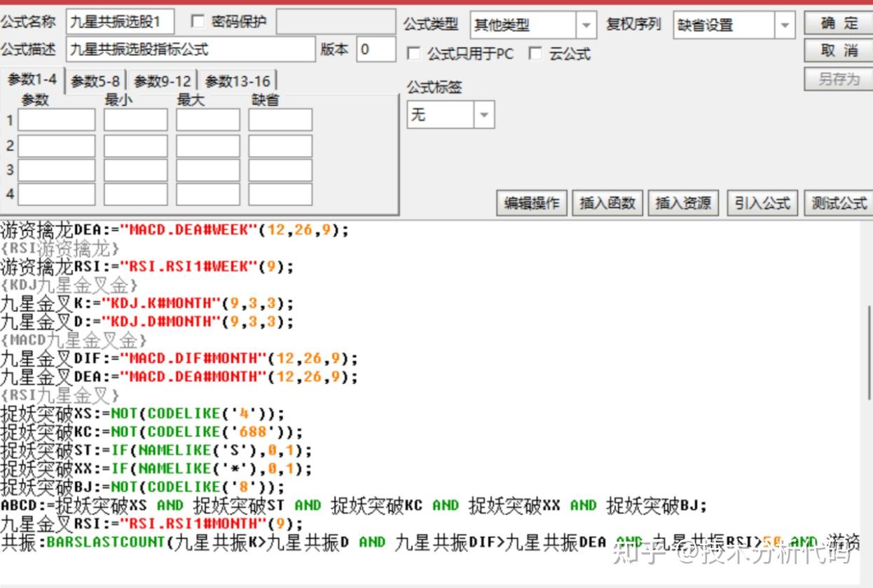Click row 4 参数 name field

[x=56, y=194]
